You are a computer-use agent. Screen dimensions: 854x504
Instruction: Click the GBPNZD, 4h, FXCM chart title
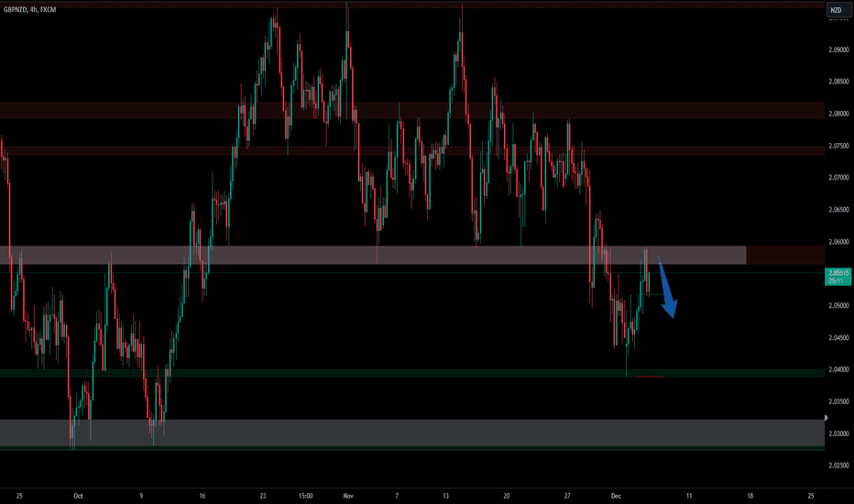coord(30,9)
